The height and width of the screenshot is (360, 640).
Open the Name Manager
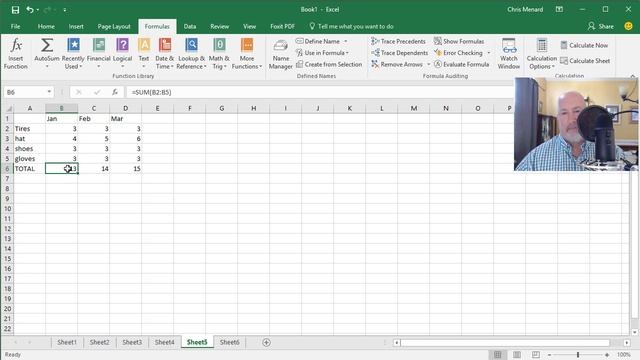click(x=280, y=54)
